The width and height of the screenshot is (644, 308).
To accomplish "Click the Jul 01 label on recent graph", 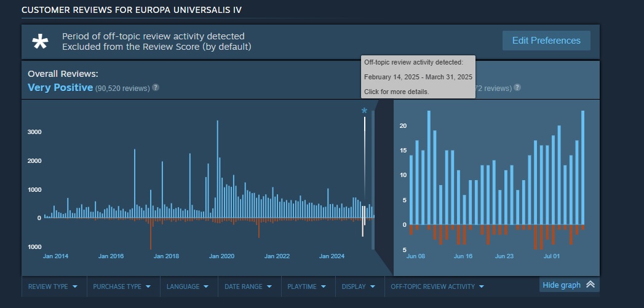I will (x=552, y=256).
